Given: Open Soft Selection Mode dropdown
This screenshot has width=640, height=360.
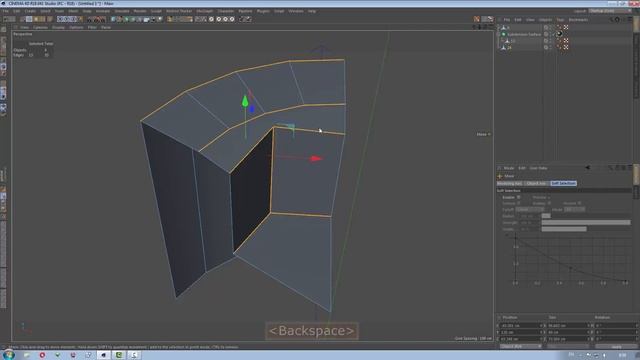Looking at the screenshot, I should click(575, 210).
